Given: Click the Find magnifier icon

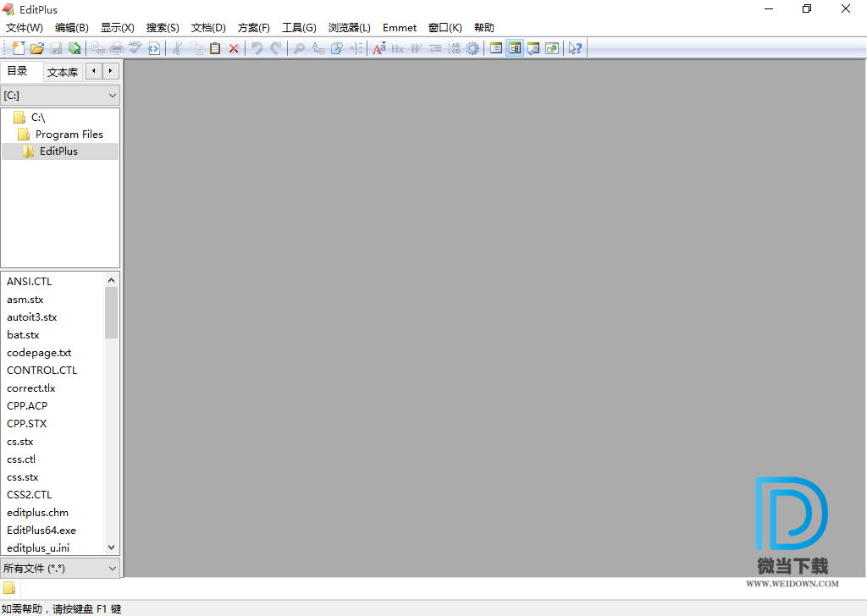Looking at the screenshot, I should pyautogui.click(x=299, y=48).
